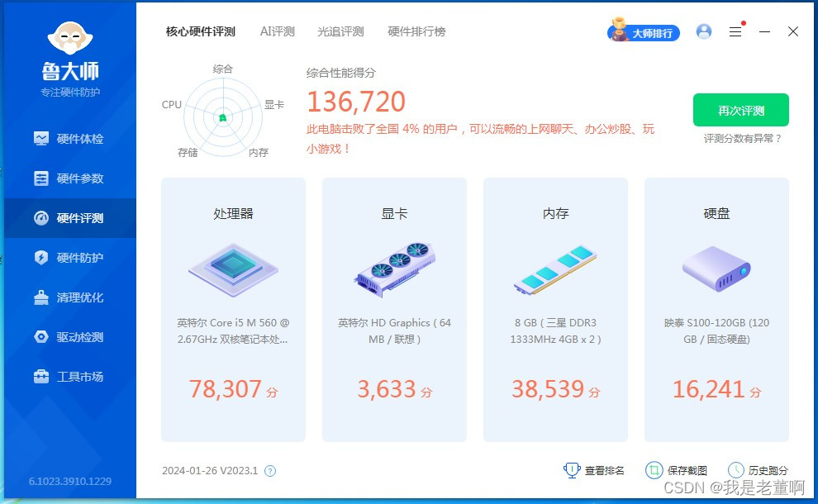Switch to AI评测 tab
Image resolution: width=818 pixels, height=504 pixels.
point(278,32)
